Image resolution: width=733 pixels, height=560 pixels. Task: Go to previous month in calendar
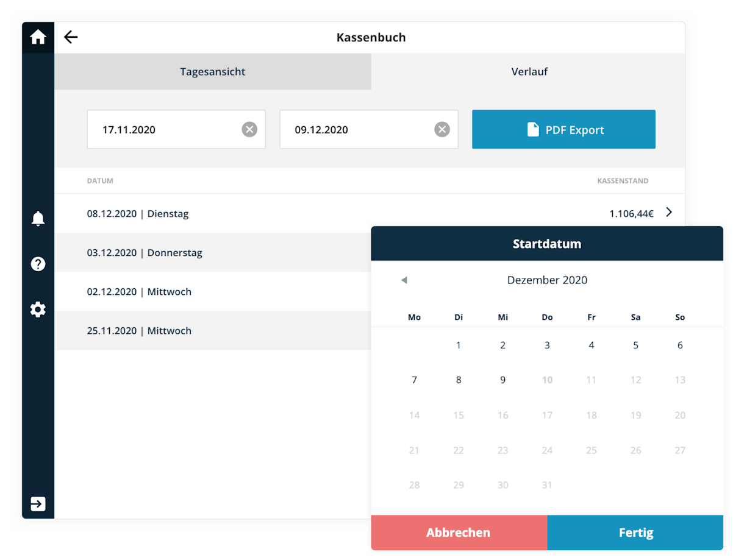(x=404, y=280)
